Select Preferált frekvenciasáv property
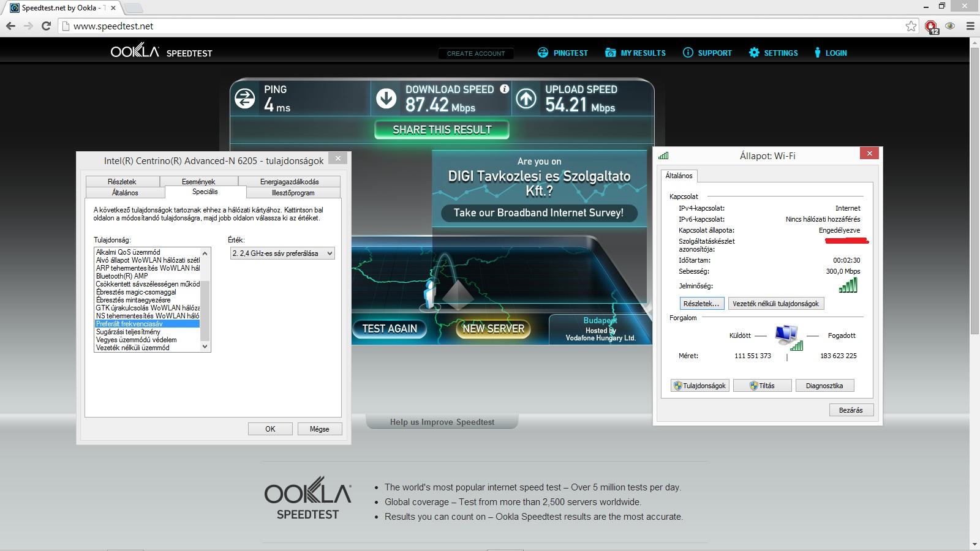Viewport: 980px width, 551px height. click(x=148, y=324)
